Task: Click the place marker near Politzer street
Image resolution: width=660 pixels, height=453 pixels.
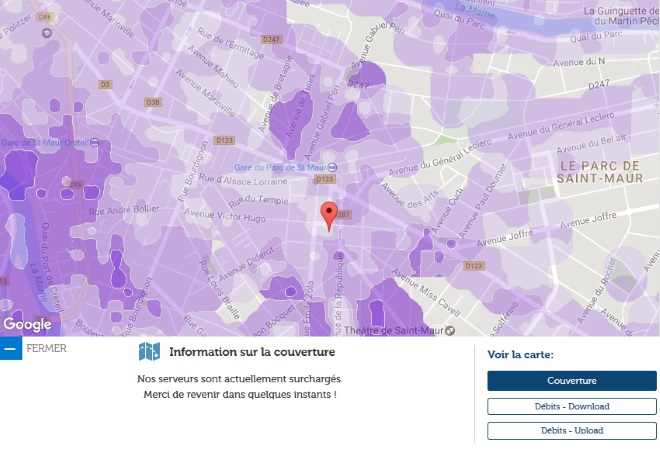Action: 47,33
